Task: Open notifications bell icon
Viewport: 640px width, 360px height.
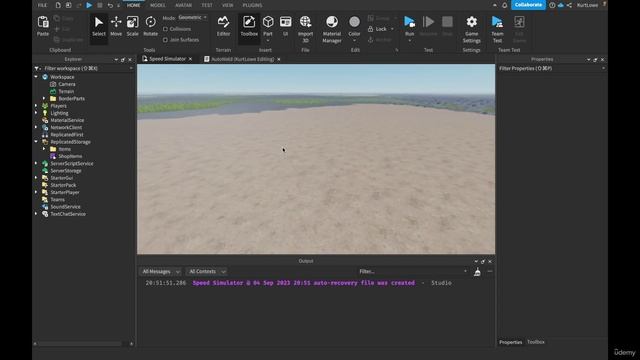Action: tap(504, 5)
